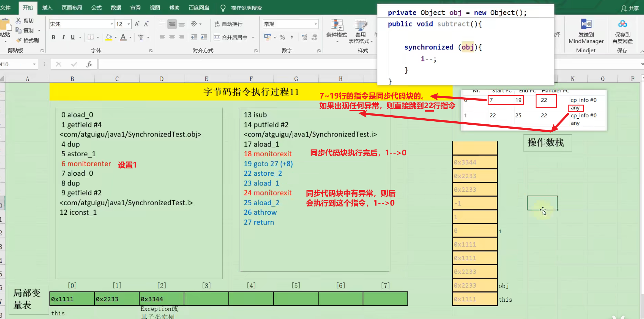Apply red font color A

tap(123, 37)
